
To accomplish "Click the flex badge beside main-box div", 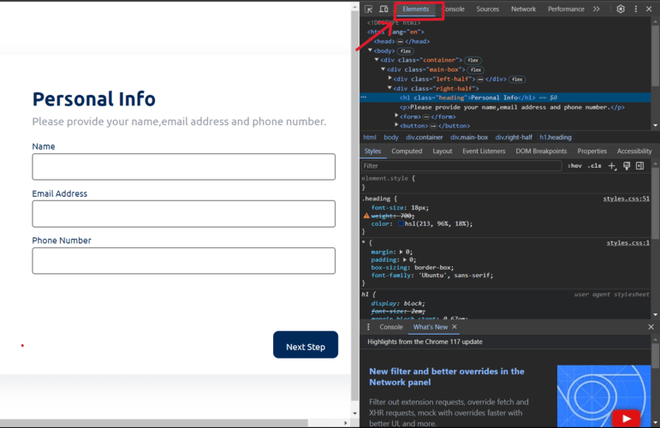I will [x=476, y=70].
